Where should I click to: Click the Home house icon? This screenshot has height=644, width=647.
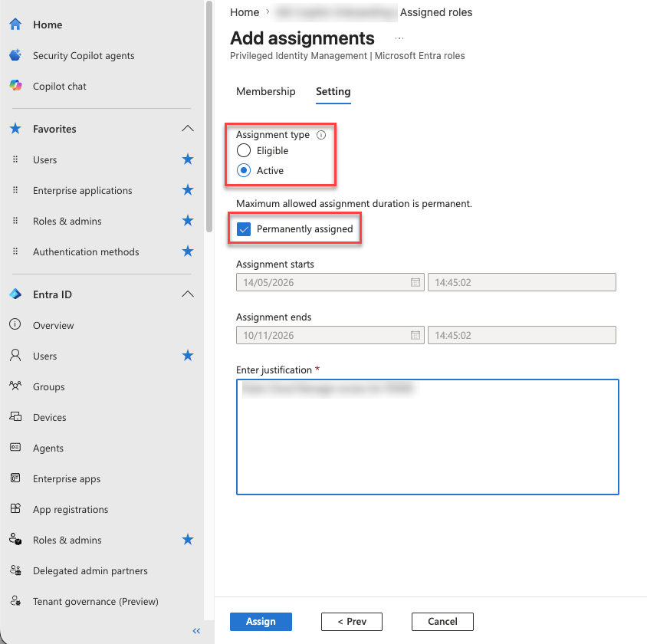(15, 25)
